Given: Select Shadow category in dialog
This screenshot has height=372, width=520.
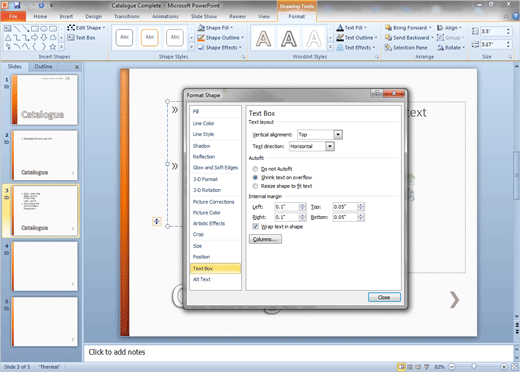Looking at the screenshot, I should (215, 146).
